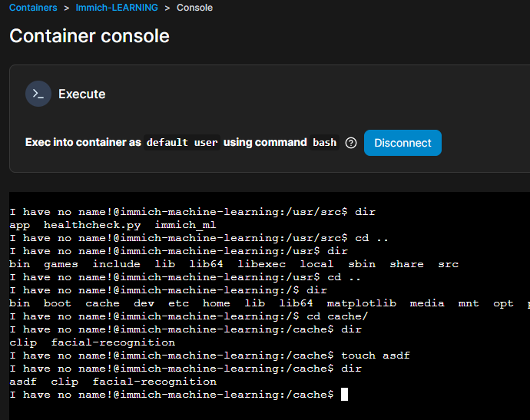Go to the Containers breadcrumb link

[x=33, y=8]
